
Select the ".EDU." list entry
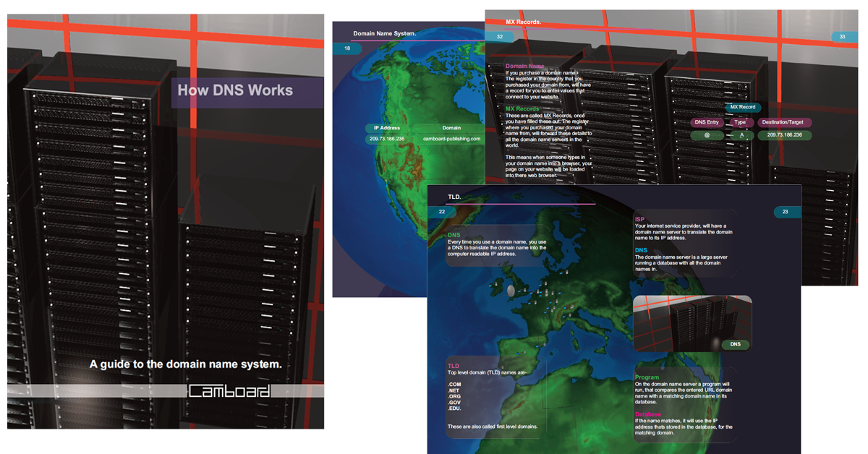click(455, 409)
